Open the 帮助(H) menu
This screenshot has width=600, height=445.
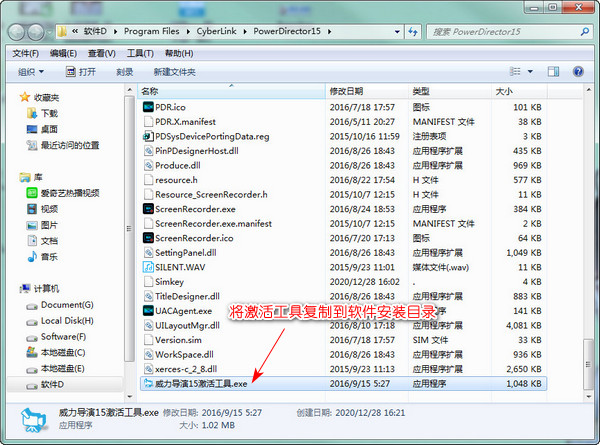[x=179, y=54]
